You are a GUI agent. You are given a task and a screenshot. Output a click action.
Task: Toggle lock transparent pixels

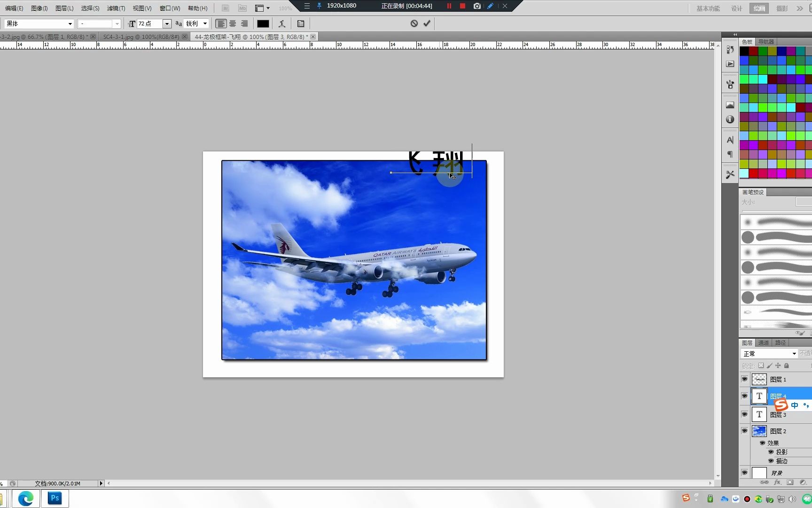point(761,365)
